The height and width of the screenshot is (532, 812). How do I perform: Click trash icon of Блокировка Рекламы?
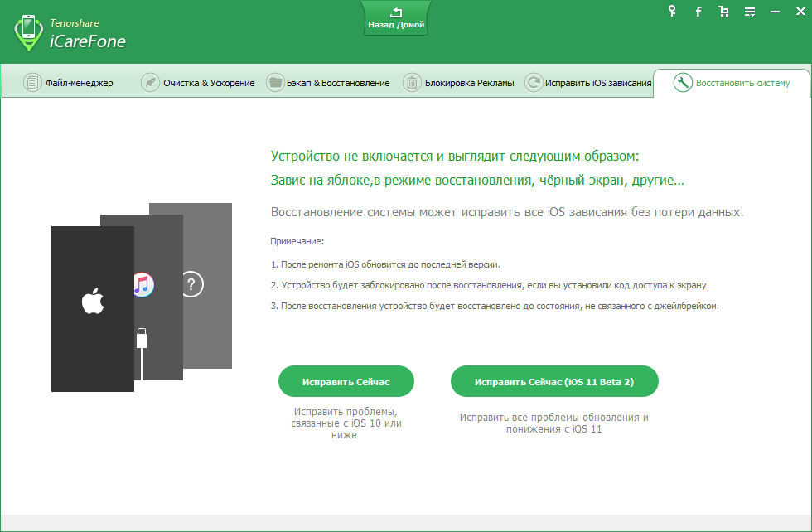413,83
